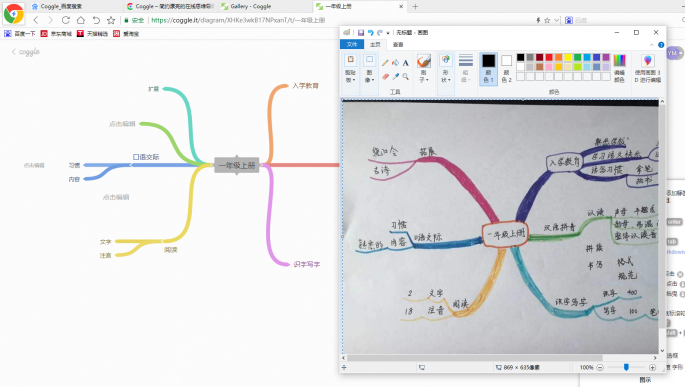This screenshot has height=387, width=685.
Task: Click the Shapes icon in Paint
Action: coord(446,60)
